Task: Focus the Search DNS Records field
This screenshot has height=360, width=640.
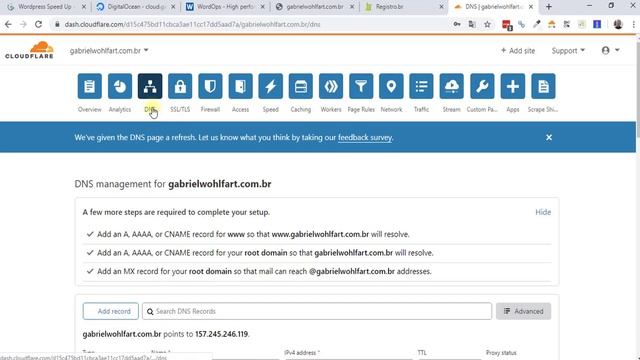Action: [x=317, y=311]
